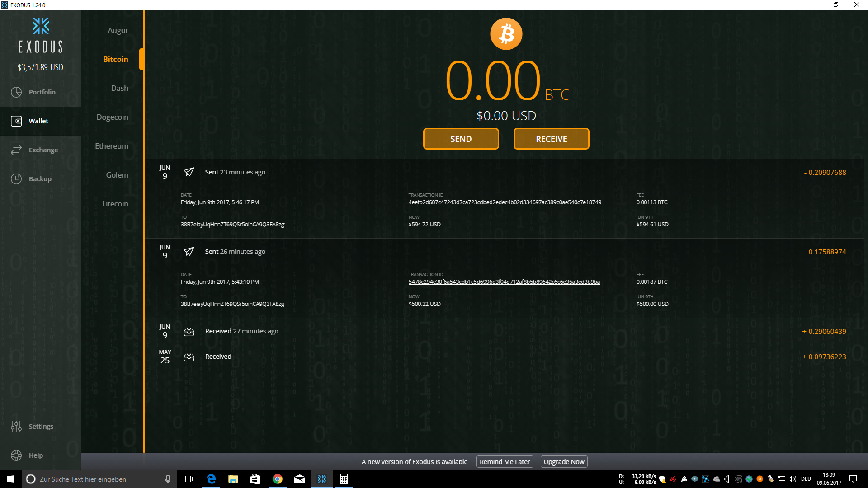Open Calculator from taskbar
This screenshot has width=868, height=488.
344,479
